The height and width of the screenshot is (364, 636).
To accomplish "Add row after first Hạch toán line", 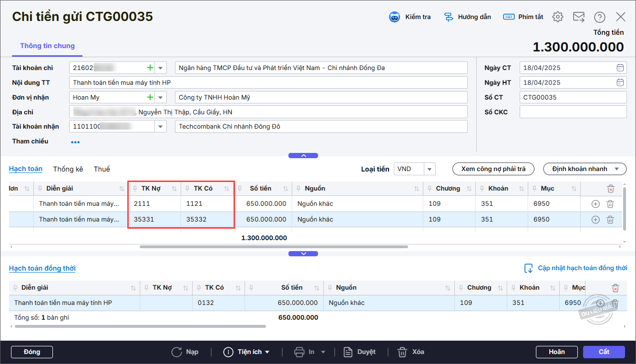I will coord(595,204).
